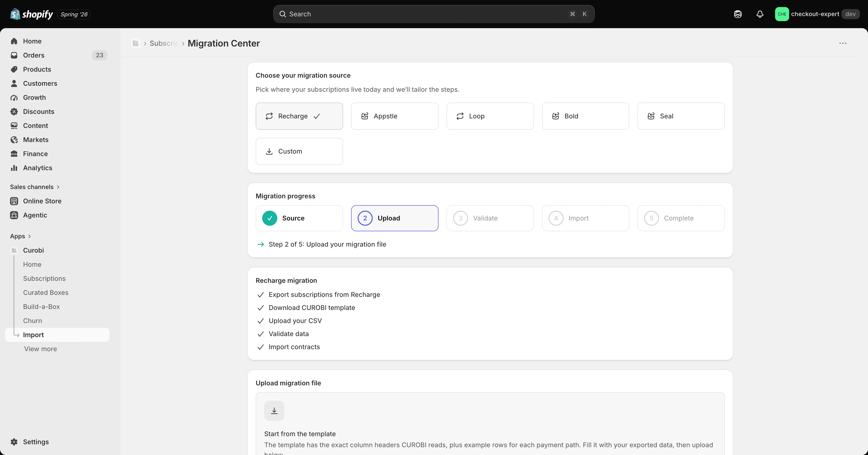Click the Settings gear icon
This screenshot has width=868, height=455.
pyautogui.click(x=14, y=442)
